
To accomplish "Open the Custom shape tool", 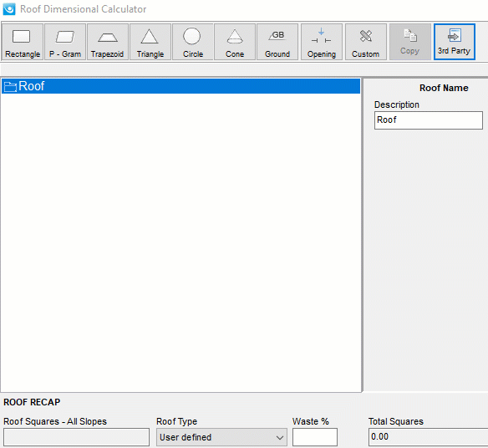I will (366, 42).
